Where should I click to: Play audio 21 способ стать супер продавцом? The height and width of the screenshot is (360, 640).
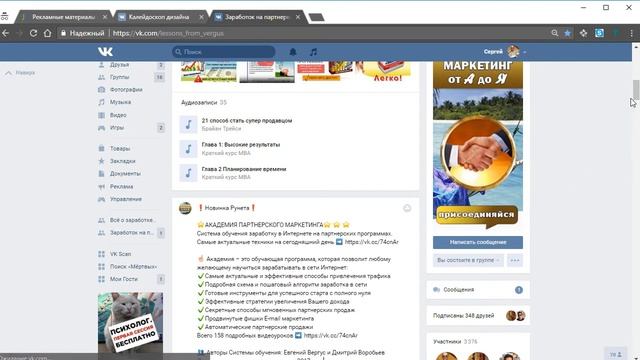[x=188, y=124]
